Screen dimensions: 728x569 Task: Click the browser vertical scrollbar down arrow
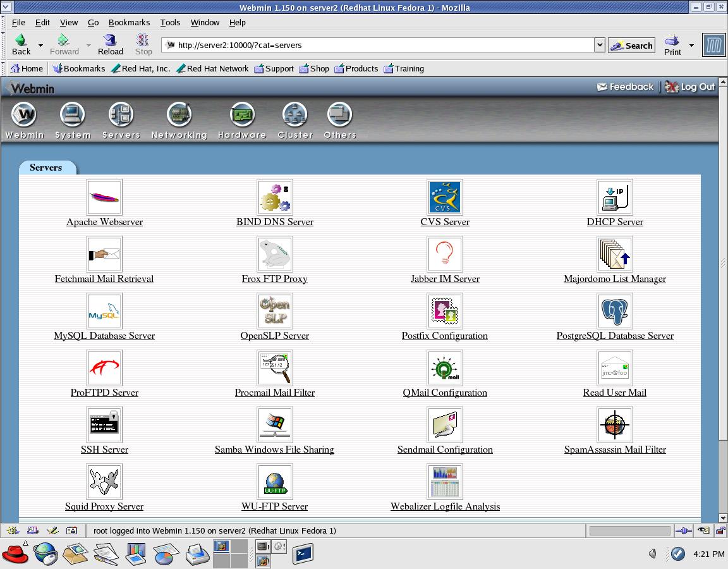click(723, 518)
